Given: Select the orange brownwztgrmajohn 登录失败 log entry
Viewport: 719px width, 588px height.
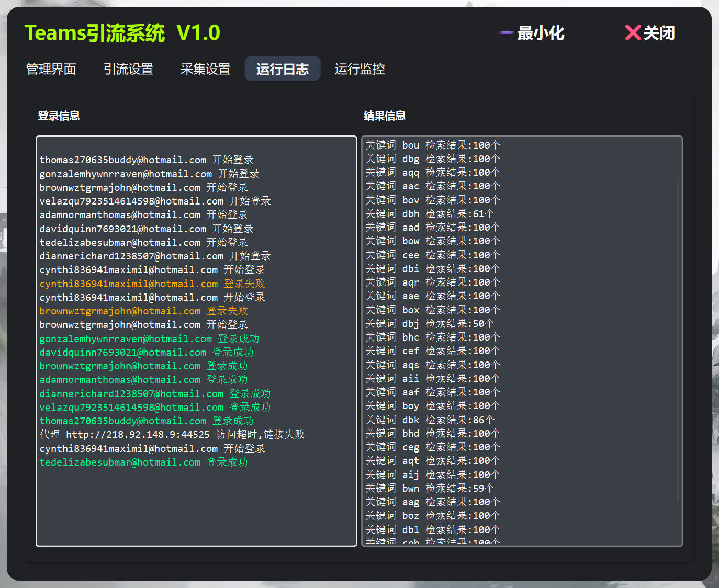Looking at the screenshot, I should [x=143, y=311].
